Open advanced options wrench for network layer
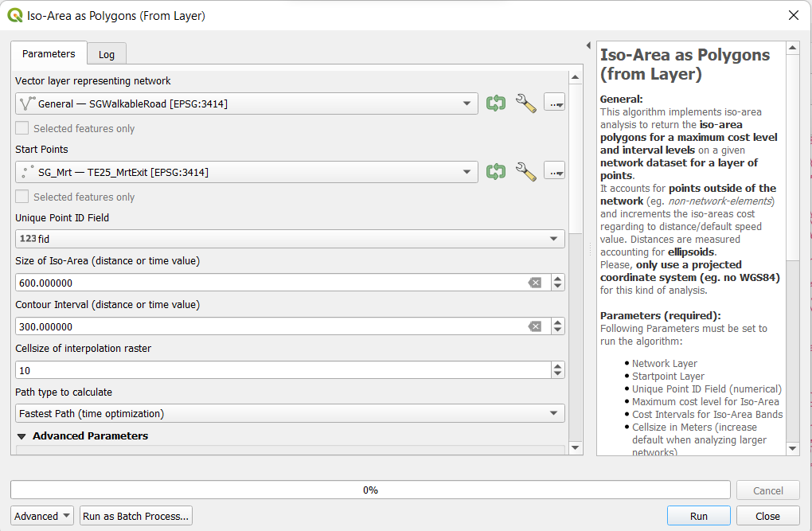812x531 pixels. [525, 103]
